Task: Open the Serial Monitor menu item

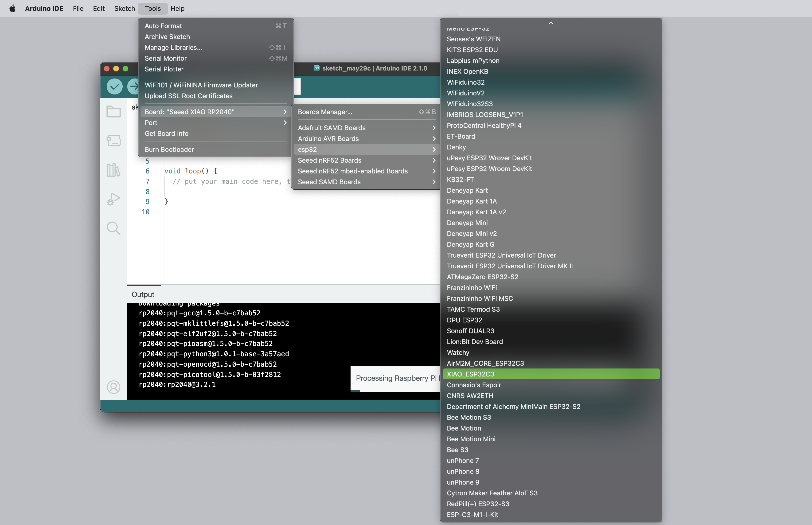Action: tap(215, 58)
